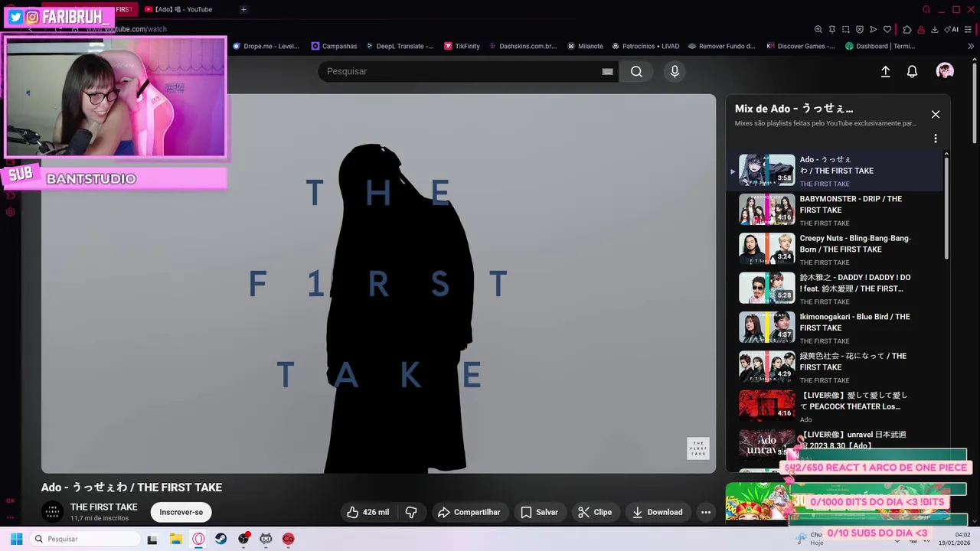This screenshot has height=551, width=980.
Task: Click the send/flow arrow icon
Action: point(874,29)
